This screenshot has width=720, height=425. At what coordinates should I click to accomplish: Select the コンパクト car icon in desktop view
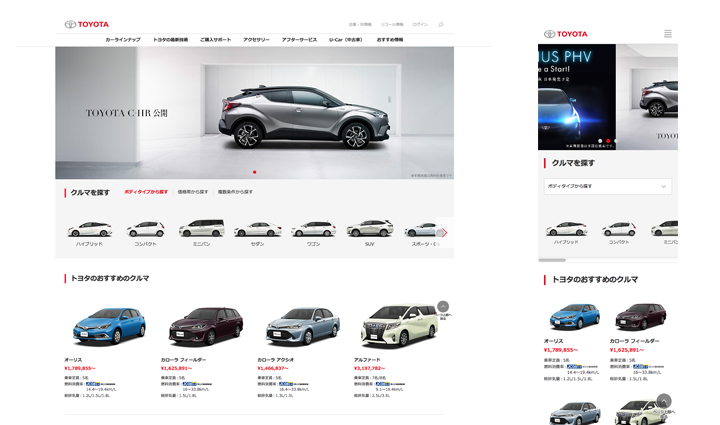pos(146,229)
